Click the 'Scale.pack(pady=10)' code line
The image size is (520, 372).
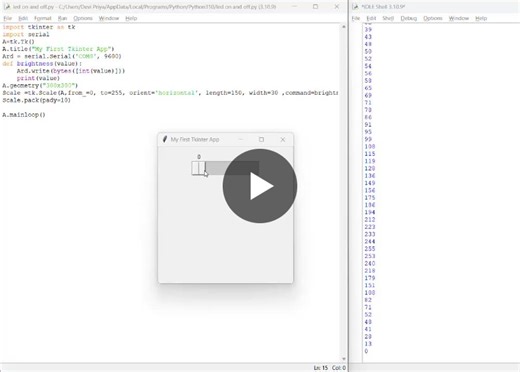pos(37,100)
